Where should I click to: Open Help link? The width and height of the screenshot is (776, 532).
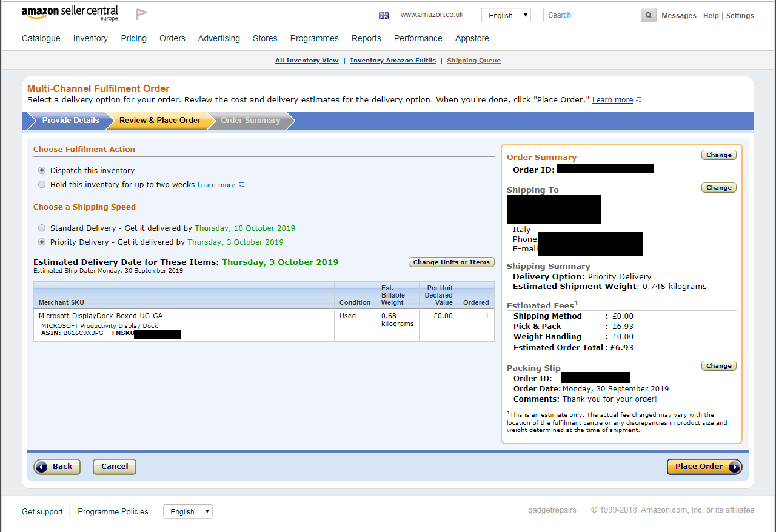point(711,16)
